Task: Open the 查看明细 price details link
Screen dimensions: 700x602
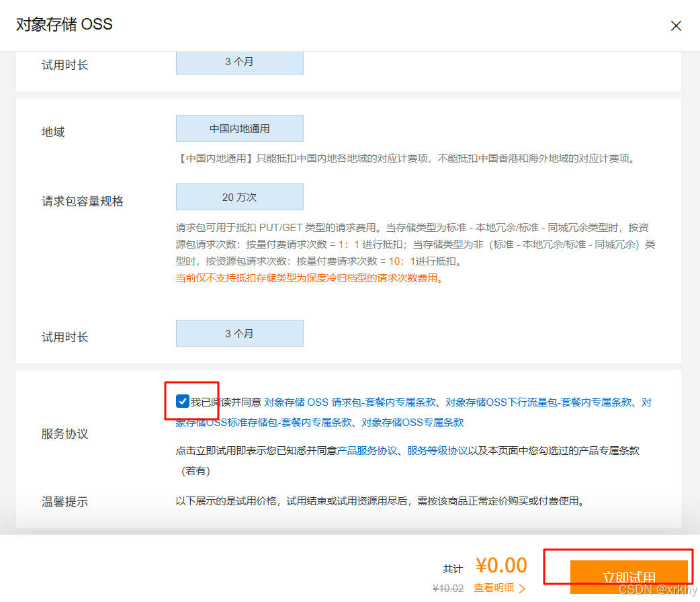Action: click(493, 588)
